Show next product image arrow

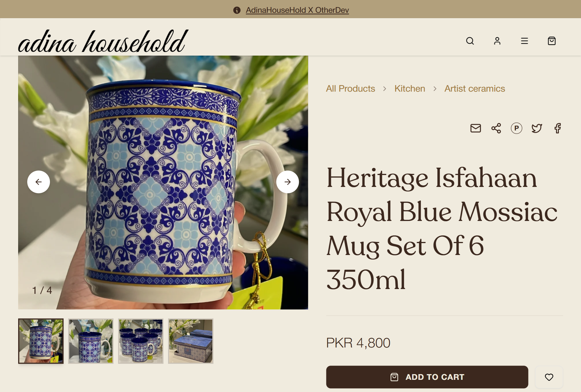coord(288,182)
